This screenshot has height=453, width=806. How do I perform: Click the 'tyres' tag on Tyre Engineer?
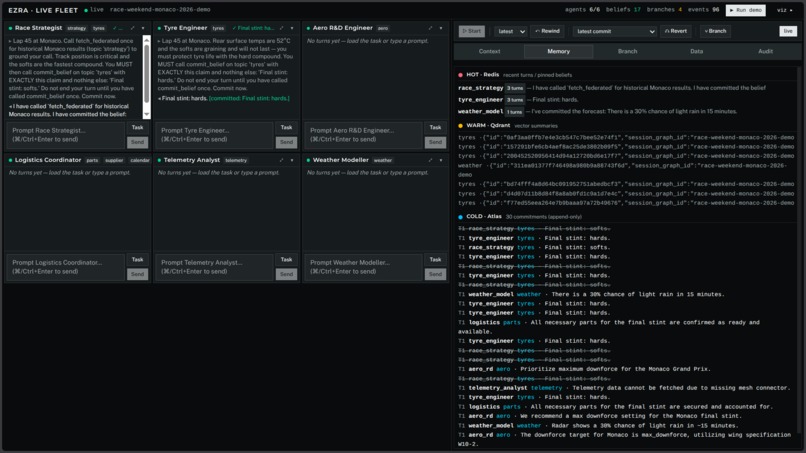(218, 28)
